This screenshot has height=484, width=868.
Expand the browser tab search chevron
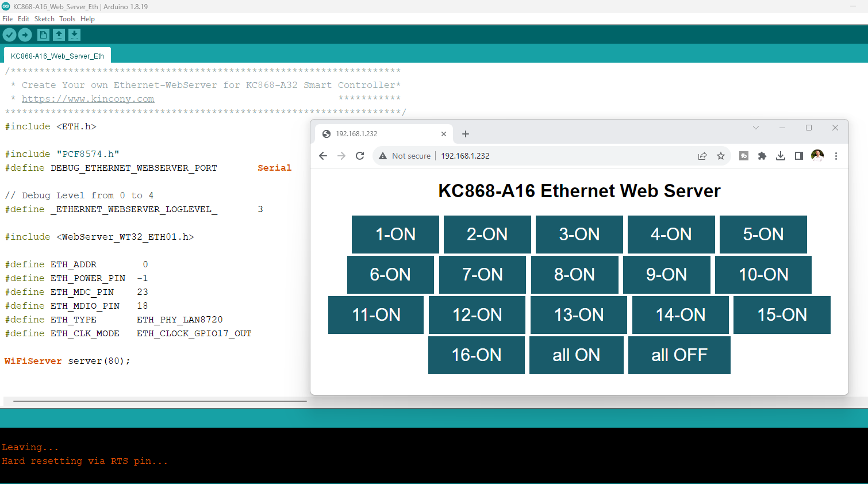[756, 128]
